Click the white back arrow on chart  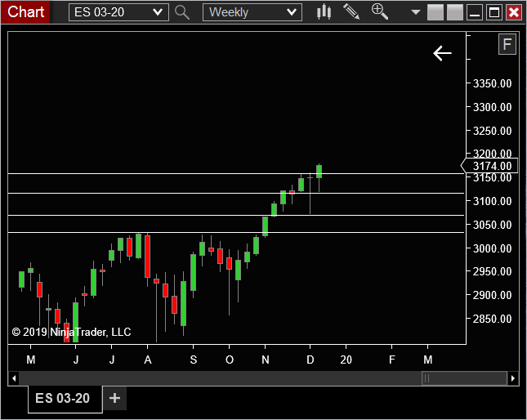(442, 53)
